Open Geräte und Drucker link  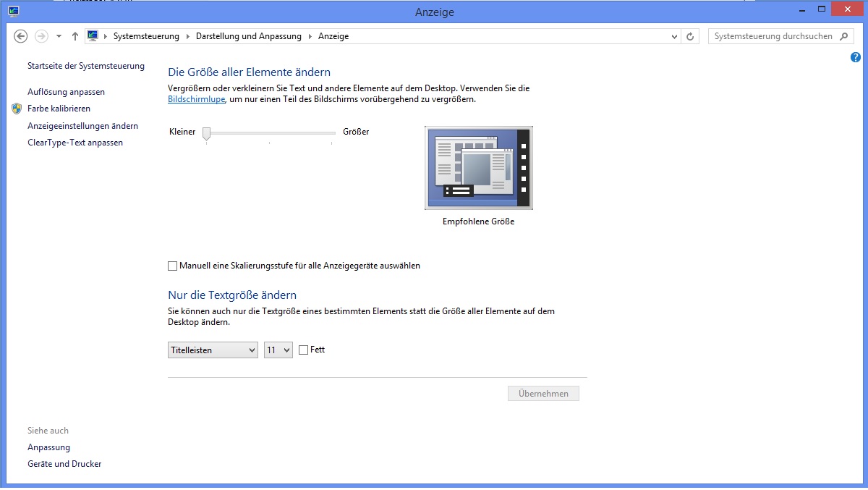coord(64,464)
